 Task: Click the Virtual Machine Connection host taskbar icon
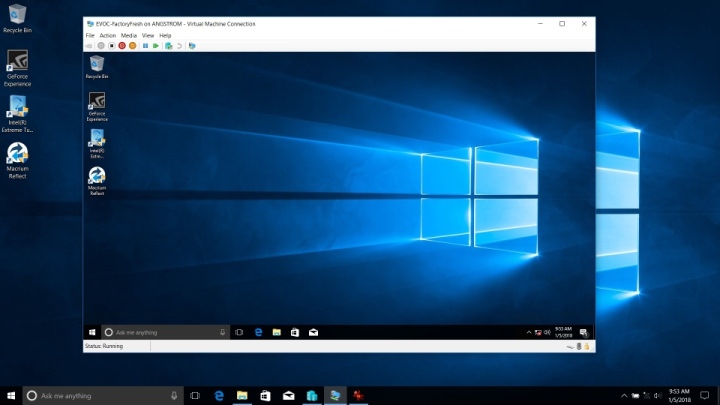tap(335, 395)
